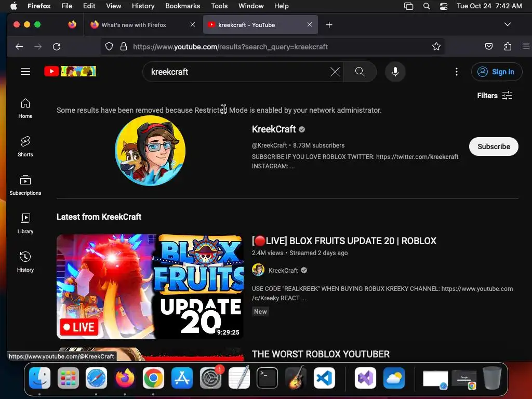Clear the search box with X

335,72
